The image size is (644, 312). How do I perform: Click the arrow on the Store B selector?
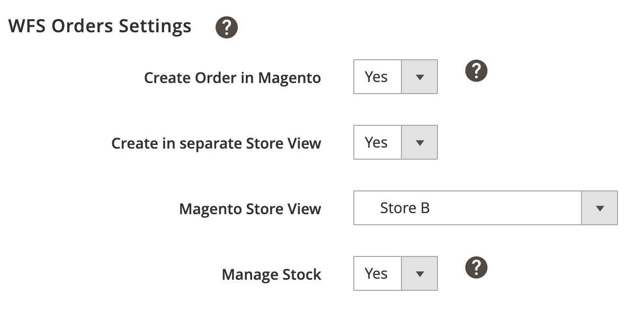tap(599, 208)
